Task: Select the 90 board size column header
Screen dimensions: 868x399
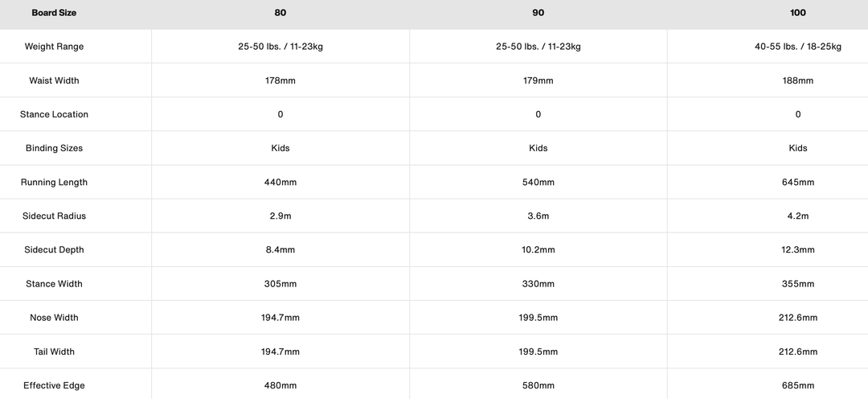Action: pos(538,13)
